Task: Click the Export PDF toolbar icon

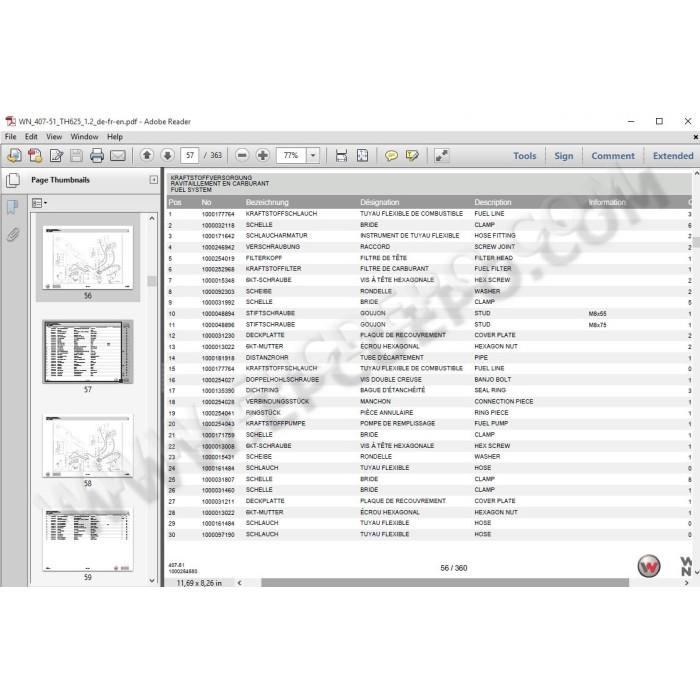Action: tap(35, 155)
